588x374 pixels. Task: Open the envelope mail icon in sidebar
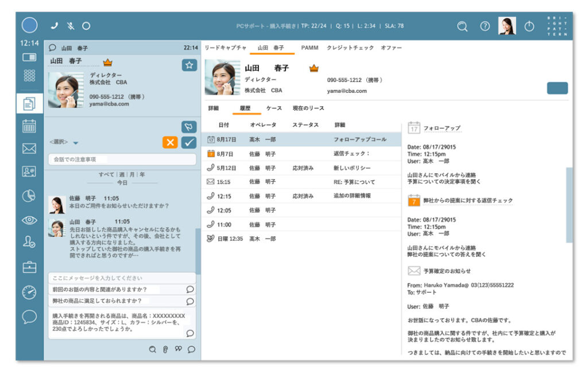(x=29, y=149)
